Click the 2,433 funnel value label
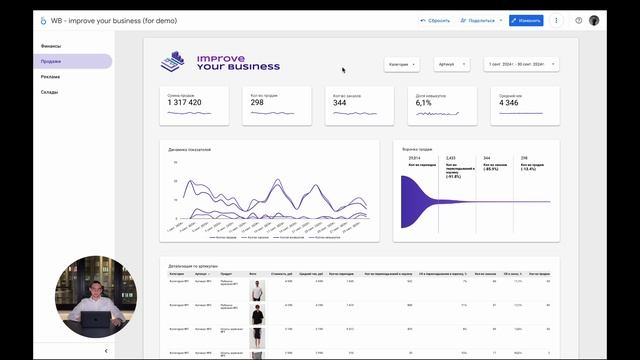The height and width of the screenshot is (360, 640). pyautogui.click(x=451, y=158)
